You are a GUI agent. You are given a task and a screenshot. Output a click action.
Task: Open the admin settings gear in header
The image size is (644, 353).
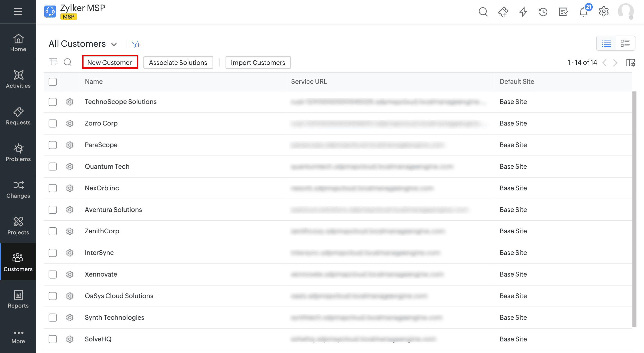pos(603,12)
